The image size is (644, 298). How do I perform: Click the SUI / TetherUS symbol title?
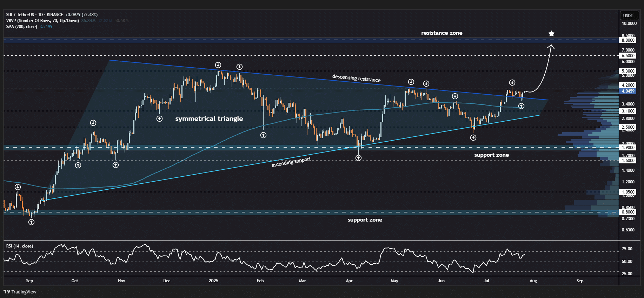[x=34, y=15]
